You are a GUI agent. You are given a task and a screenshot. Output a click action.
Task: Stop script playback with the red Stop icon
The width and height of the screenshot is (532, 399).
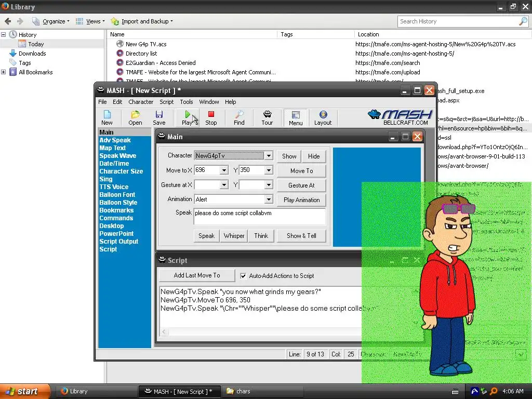pos(211,118)
